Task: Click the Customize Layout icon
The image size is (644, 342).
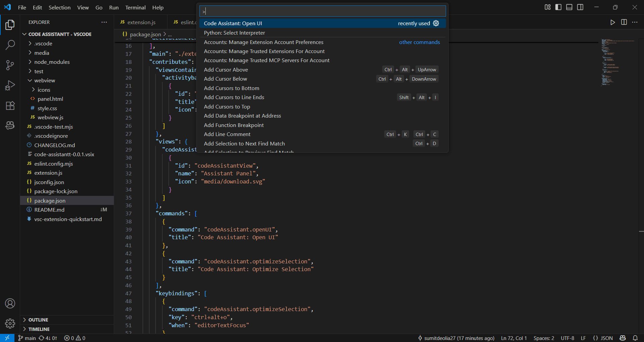Action: 548,7
